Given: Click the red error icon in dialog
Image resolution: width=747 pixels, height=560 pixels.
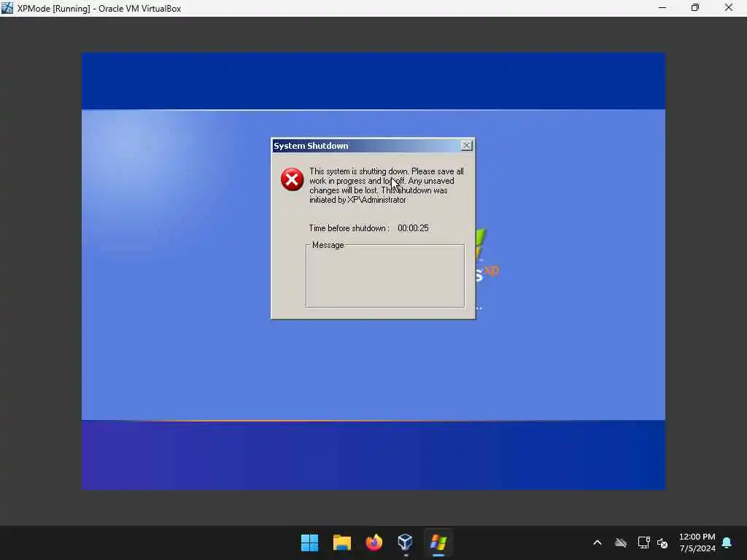Looking at the screenshot, I should click(292, 179).
